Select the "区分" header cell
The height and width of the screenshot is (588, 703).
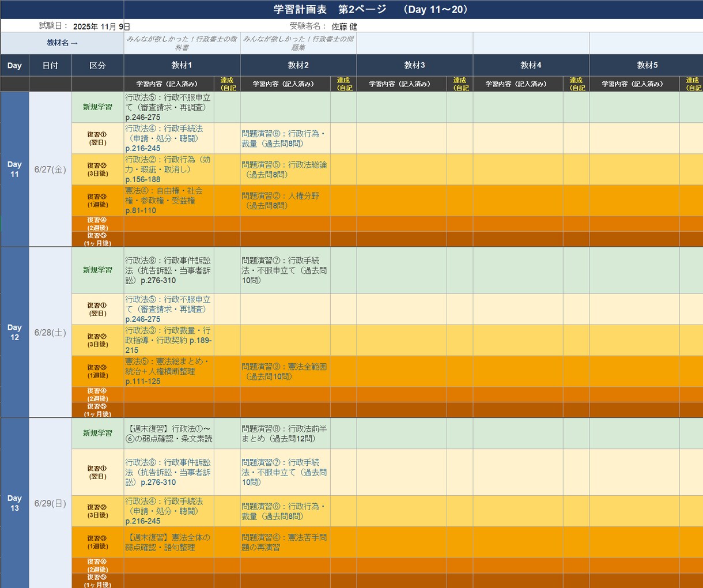tap(98, 65)
